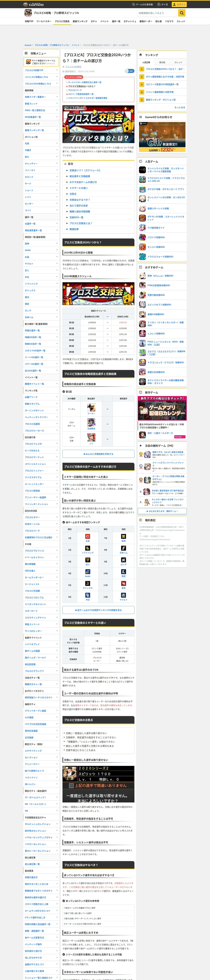The image size is (210, 980).
Task: Click the オリックス Buffaloes team logo
Action: point(88,584)
